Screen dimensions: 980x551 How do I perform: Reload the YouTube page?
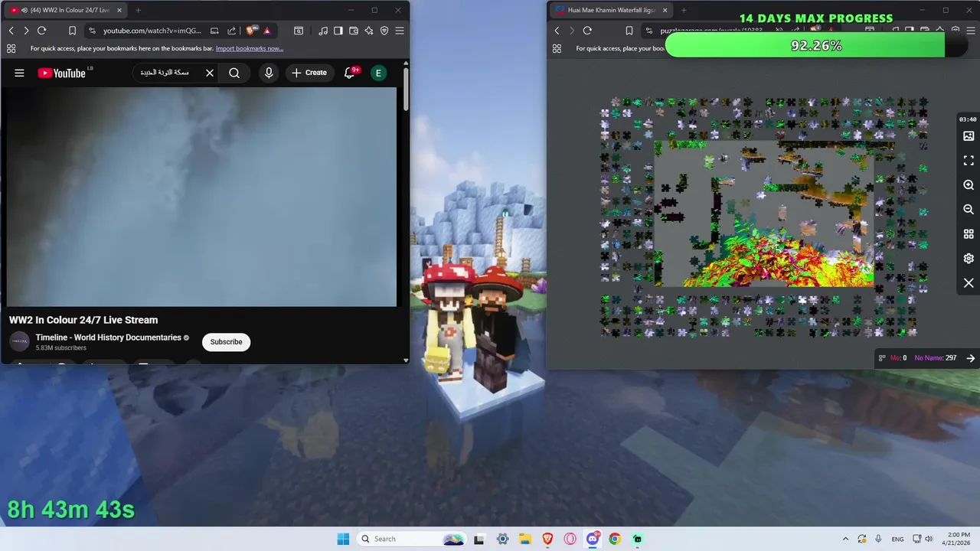point(42,31)
